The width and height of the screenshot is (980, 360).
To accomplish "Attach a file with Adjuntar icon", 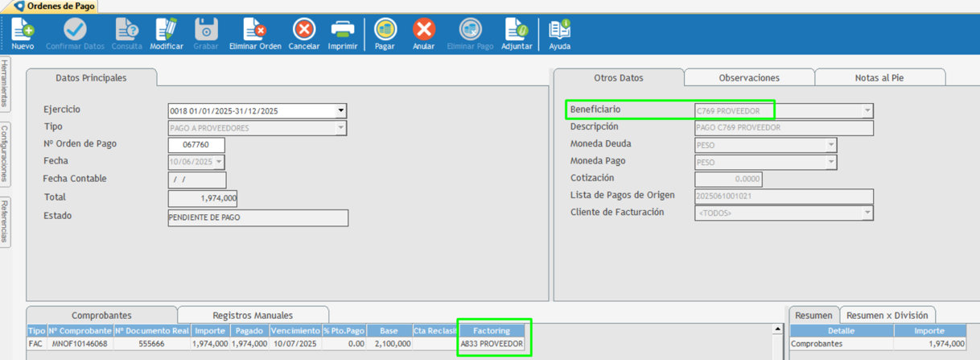I will point(516,31).
